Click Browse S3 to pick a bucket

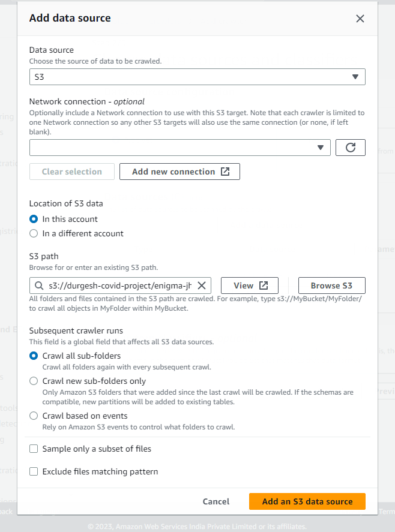point(331,285)
